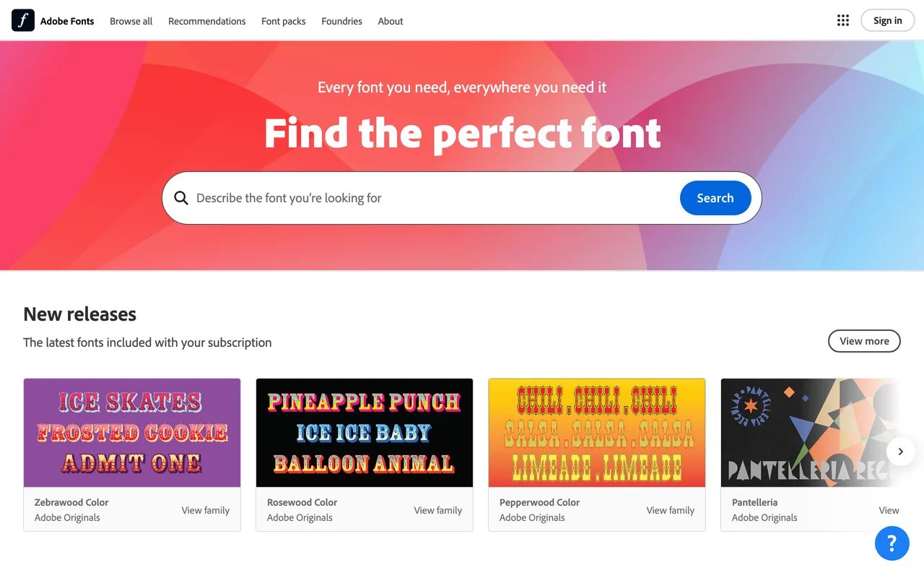
Task: Click the blue Search button
Action: pyautogui.click(x=715, y=198)
